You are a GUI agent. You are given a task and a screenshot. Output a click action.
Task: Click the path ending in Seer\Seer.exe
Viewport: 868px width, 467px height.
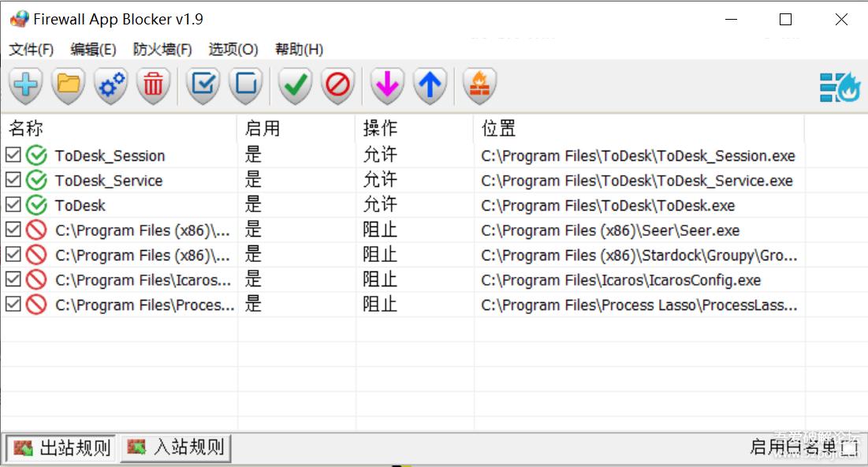[x=610, y=230]
